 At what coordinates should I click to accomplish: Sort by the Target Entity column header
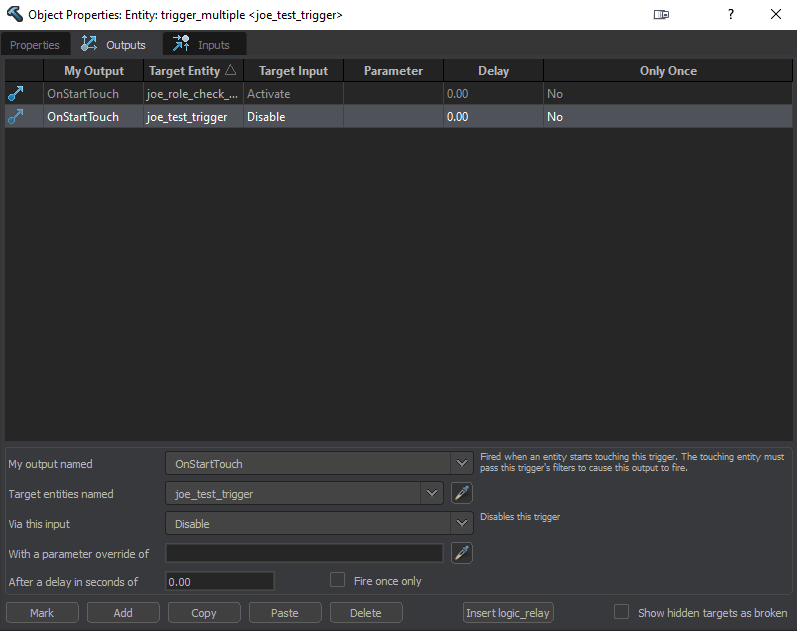[192, 71]
